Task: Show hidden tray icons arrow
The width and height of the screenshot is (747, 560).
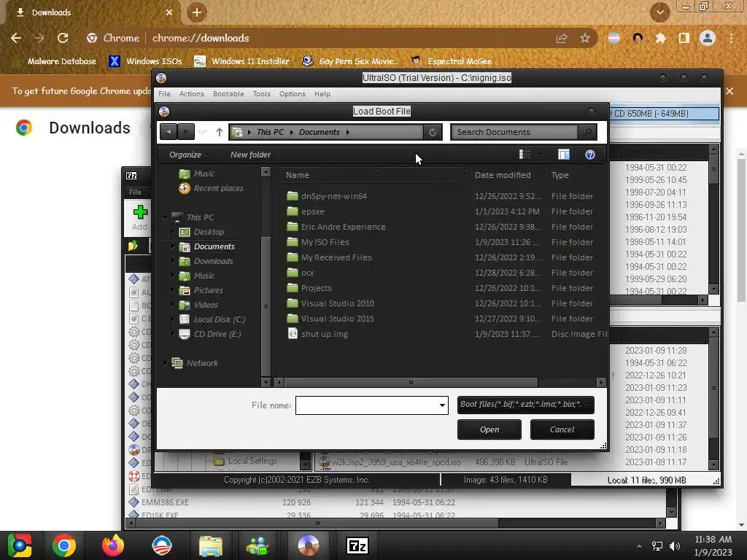Action: (x=639, y=546)
